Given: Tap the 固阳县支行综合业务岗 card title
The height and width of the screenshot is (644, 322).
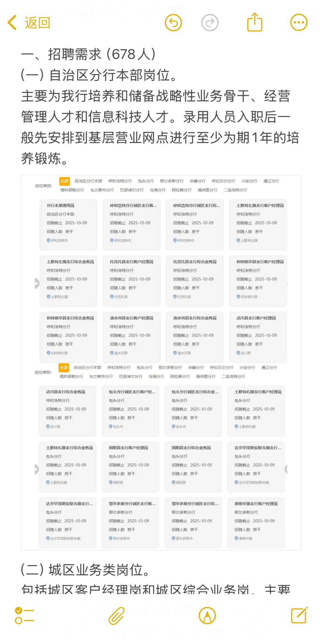Looking at the screenshot, I should tap(191, 448).
